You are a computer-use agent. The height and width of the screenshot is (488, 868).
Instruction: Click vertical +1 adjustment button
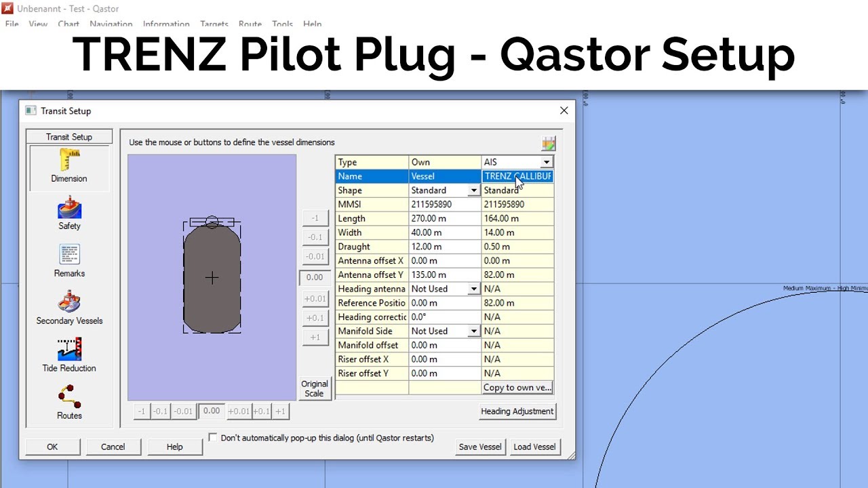(315, 338)
